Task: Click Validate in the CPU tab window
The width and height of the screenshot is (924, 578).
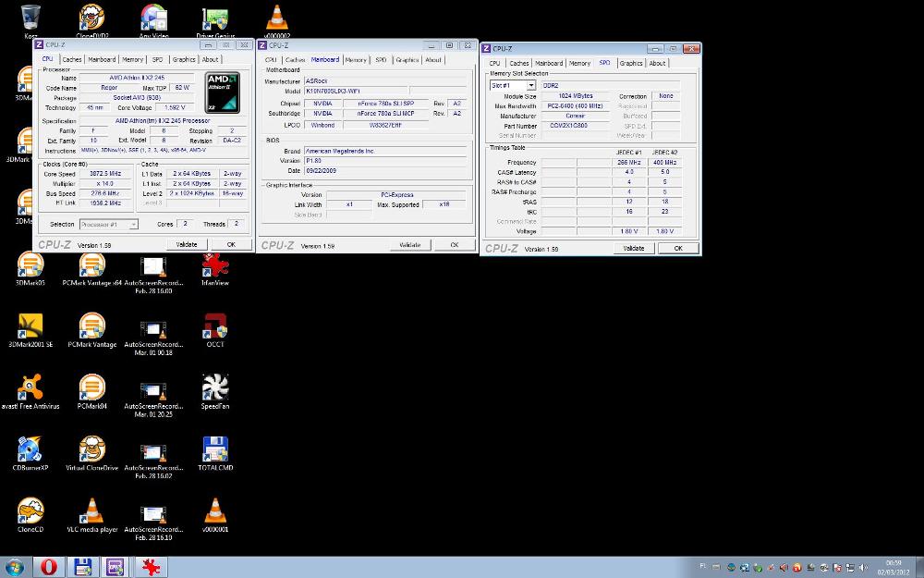Action: (187, 244)
